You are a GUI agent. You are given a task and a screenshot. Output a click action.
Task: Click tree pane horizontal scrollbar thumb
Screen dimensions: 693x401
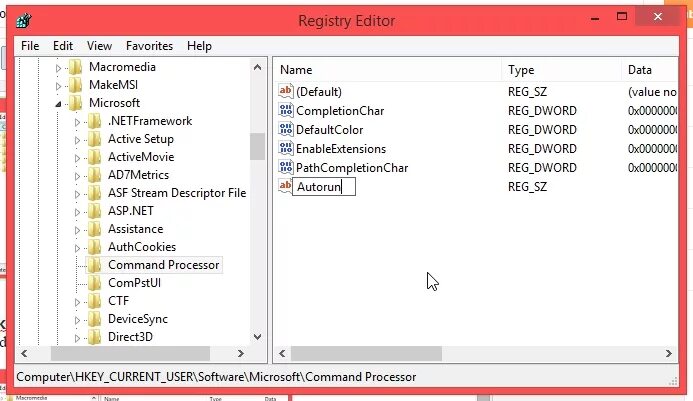click(x=130, y=353)
